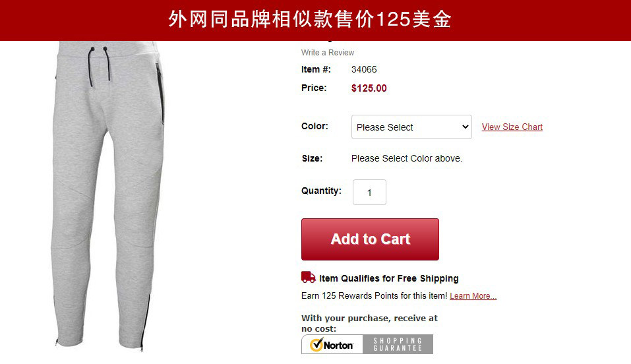
Task: Click the Learn More rewards link
Action: (473, 296)
